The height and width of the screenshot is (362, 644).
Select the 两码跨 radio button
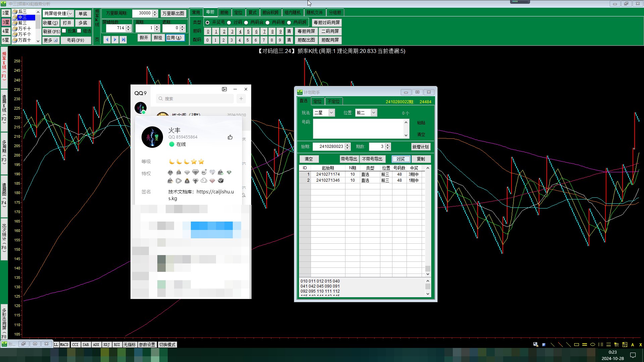tap(289, 22)
